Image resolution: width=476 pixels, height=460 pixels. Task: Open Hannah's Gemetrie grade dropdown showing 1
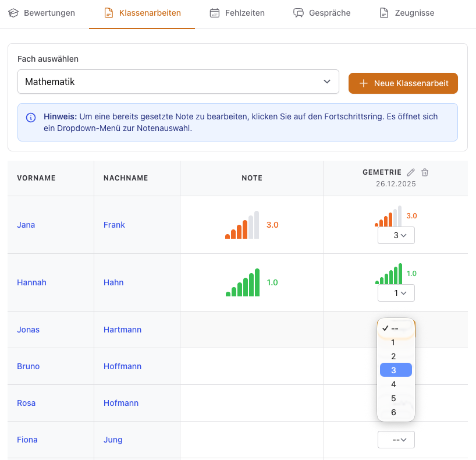pyautogui.click(x=396, y=293)
